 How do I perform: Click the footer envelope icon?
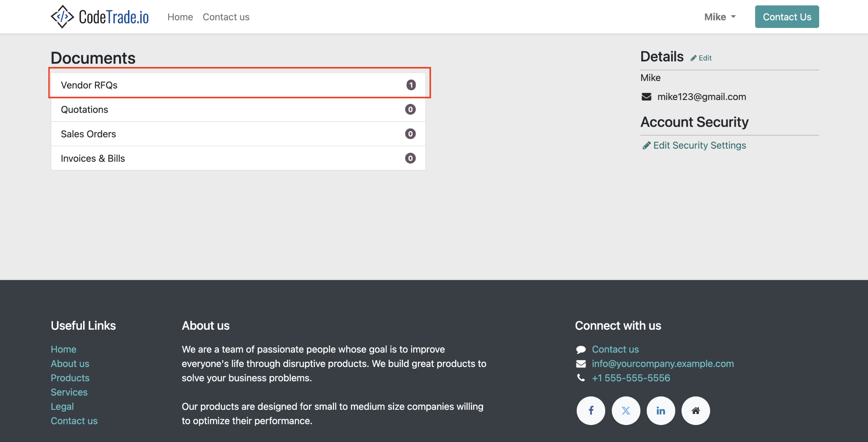tap(581, 364)
